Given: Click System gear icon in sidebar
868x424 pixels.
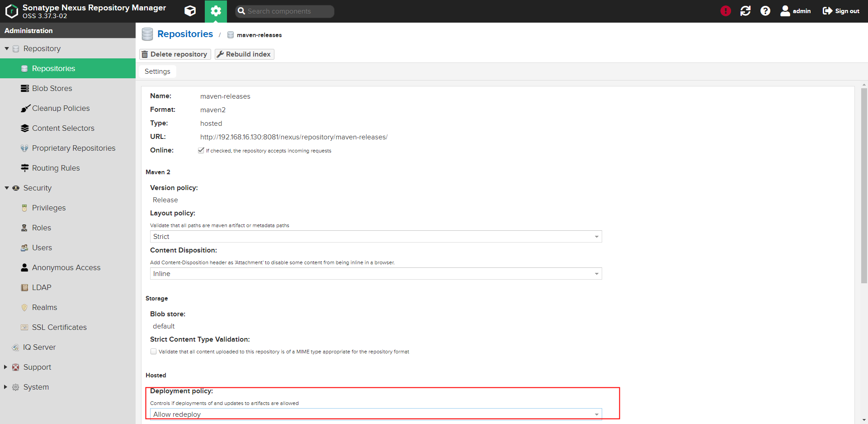Looking at the screenshot, I should click(x=15, y=387).
